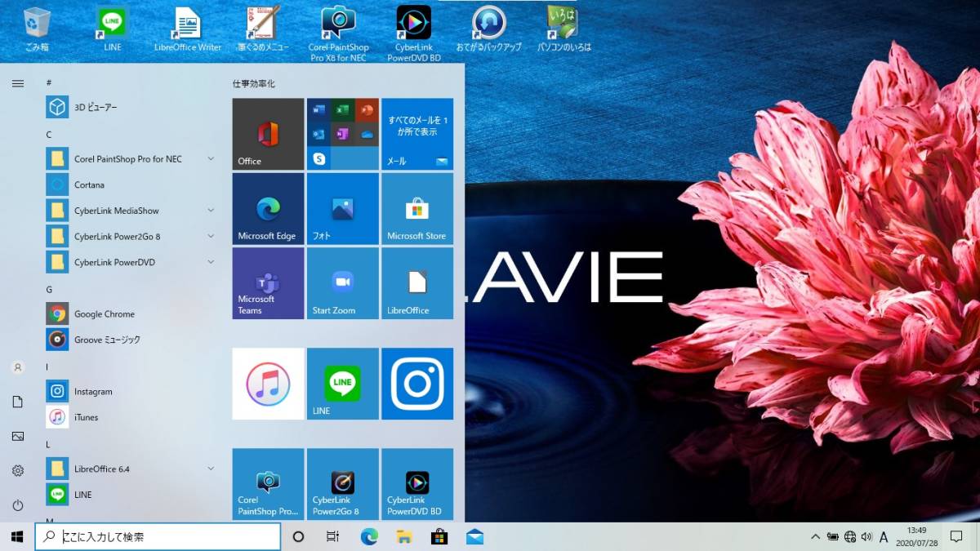Open Pictures from Start sidebar

point(18,436)
